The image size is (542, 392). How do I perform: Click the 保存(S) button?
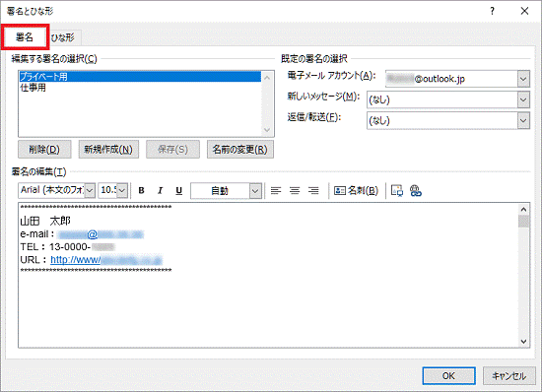[172, 149]
